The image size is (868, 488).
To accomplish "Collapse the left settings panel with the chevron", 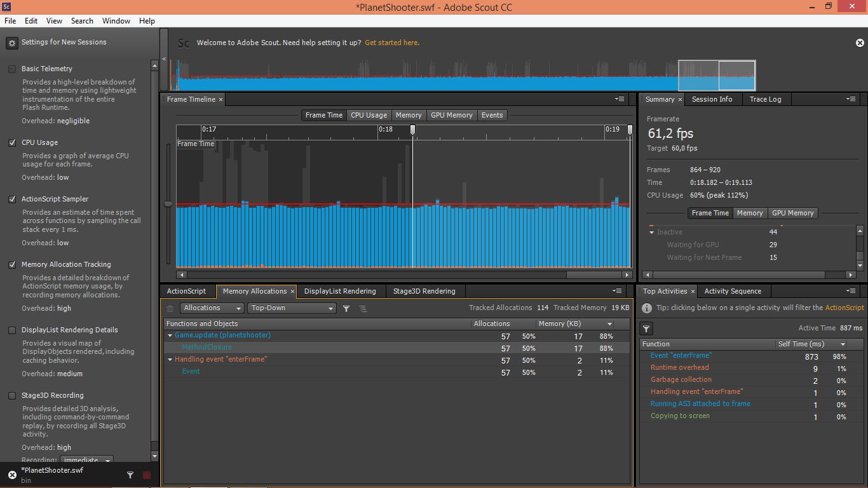I will click(164, 59).
